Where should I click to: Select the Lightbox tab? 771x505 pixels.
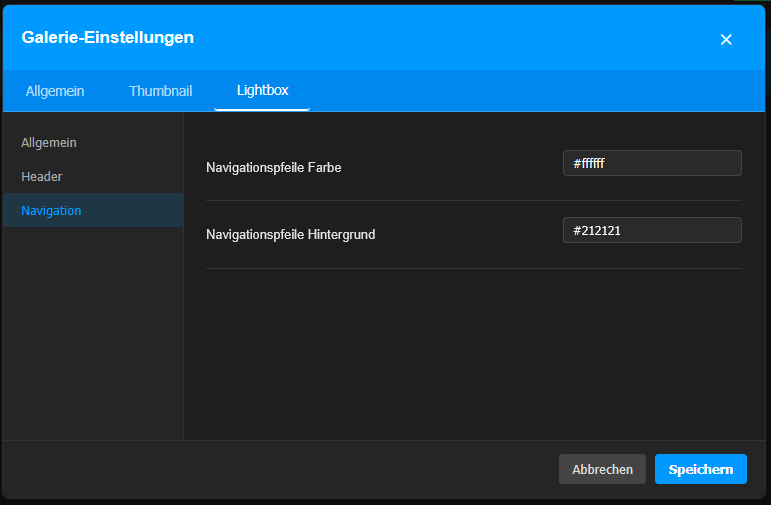(262, 90)
